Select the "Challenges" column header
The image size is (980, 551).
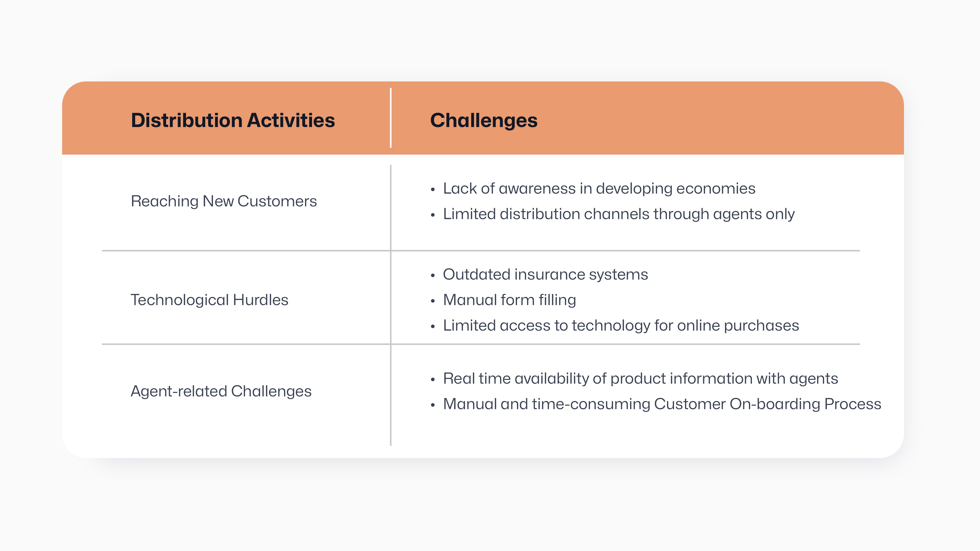483,120
